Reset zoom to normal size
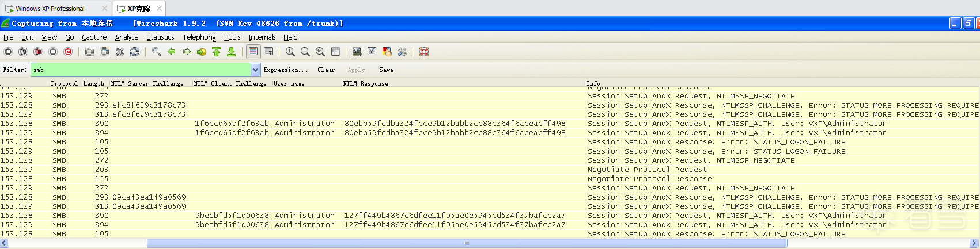Viewport: 980px width, 249px height. coord(320,52)
